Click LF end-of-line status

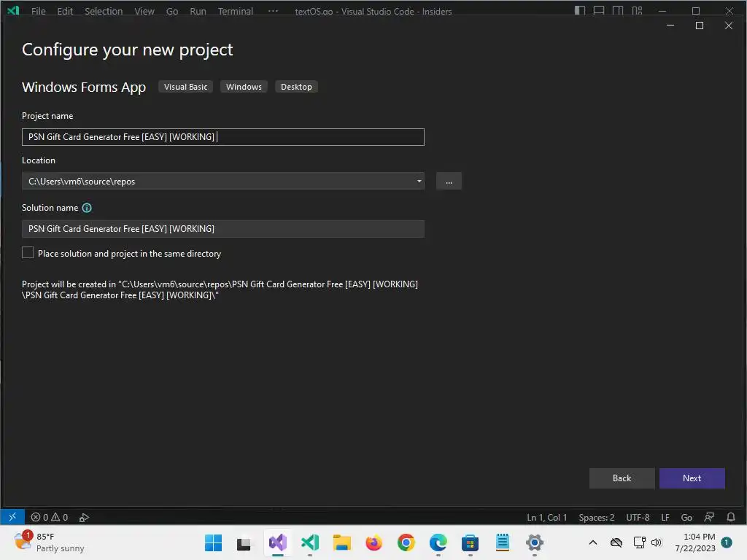[x=665, y=517]
